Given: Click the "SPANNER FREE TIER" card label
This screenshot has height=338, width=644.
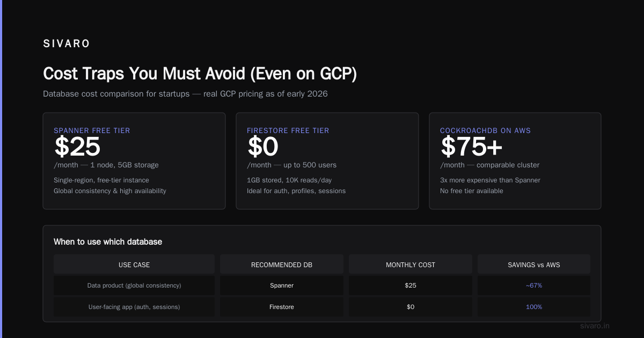Looking at the screenshot, I should 92,130.
